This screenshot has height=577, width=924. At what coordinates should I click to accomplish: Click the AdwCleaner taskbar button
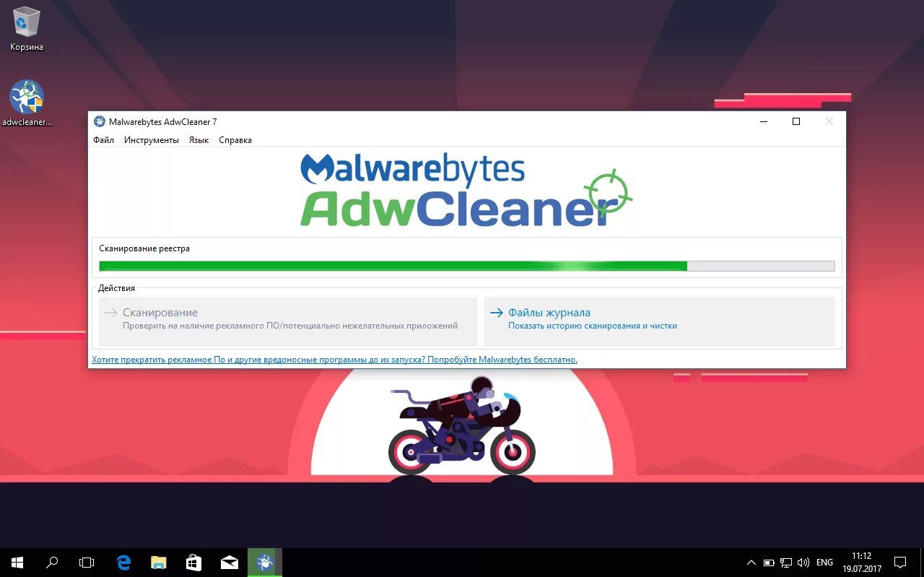click(x=265, y=562)
